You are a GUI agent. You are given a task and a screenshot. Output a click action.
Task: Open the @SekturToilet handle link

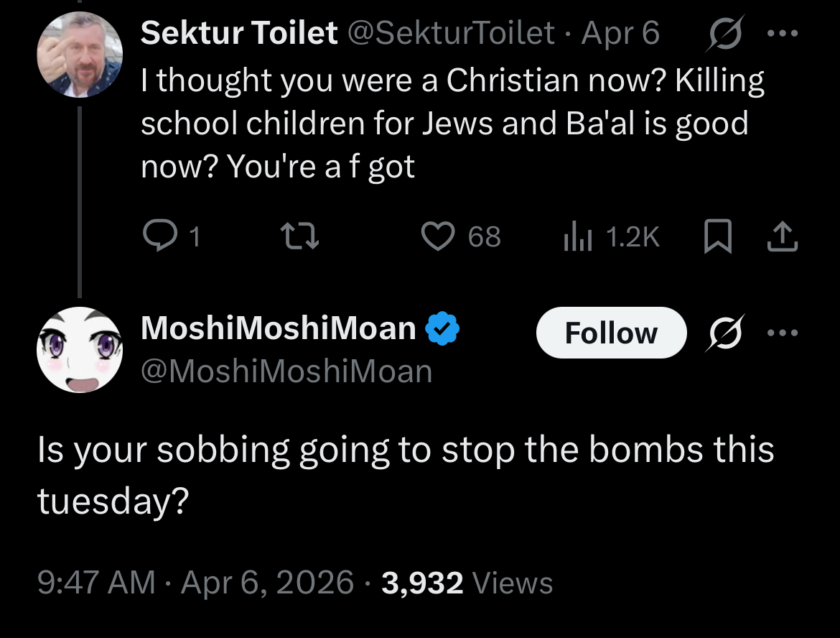point(451,33)
